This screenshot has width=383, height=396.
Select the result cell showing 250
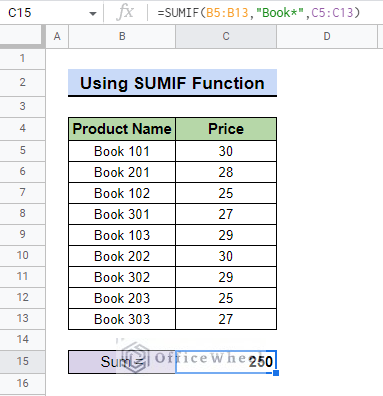(226, 362)
